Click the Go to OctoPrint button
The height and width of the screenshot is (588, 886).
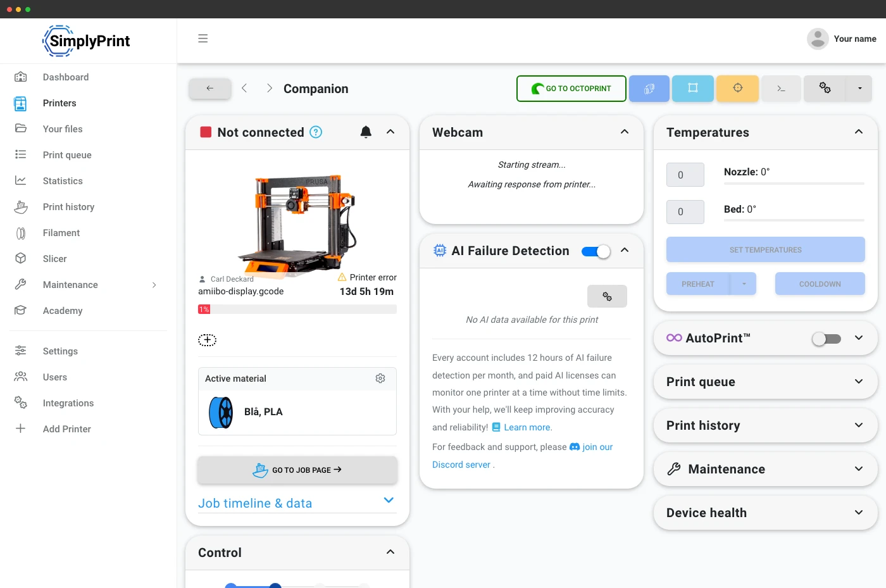571,89
